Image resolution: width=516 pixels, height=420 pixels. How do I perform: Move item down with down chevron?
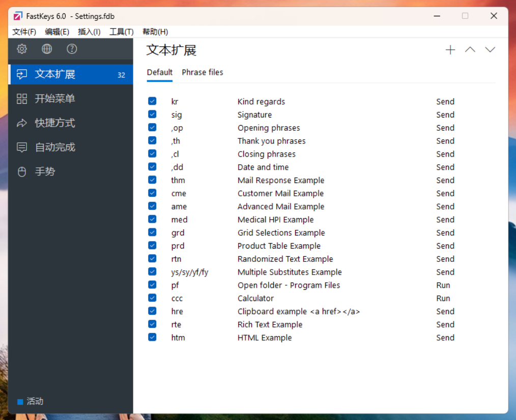(490, 50)
